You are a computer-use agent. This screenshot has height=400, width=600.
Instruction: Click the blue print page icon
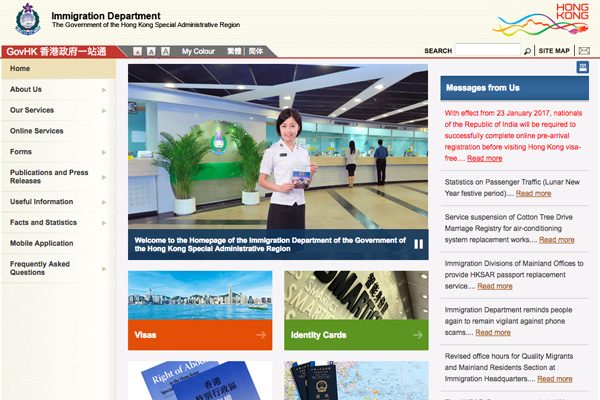[582, 67]
